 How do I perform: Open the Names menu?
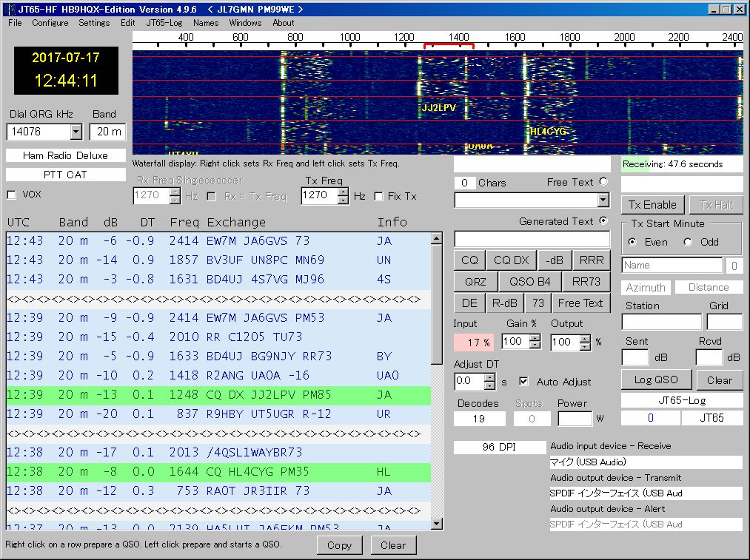click(x=206, y=22)
